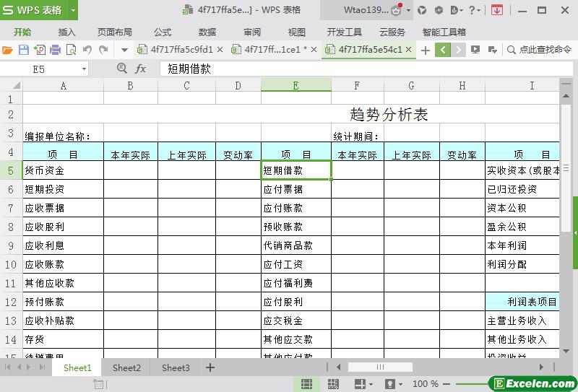Save the workbook with floppy icon
Screen dimensions: 578x392
[x=23, y=50]
